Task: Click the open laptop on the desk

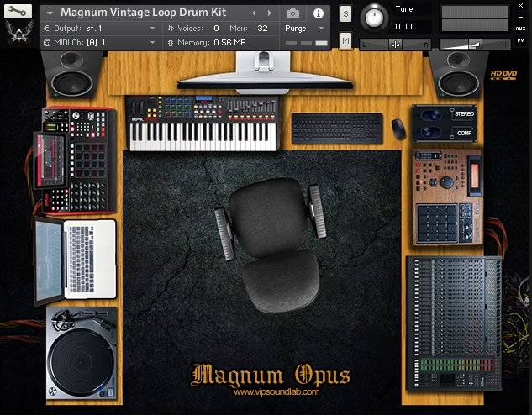Action: coord(76,260)
